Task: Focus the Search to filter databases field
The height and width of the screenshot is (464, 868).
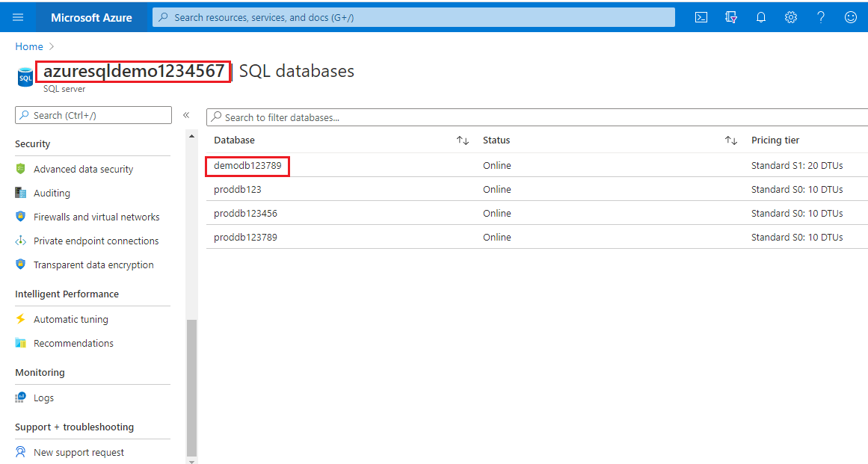Action: pyautogui.click(x=537, y=117)
